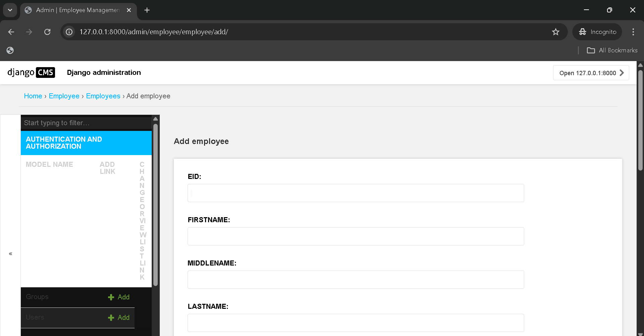The height and width of the screenshot is (336, 644).
Task: Click the django CMS logo
Action: (x=31, y=73)
